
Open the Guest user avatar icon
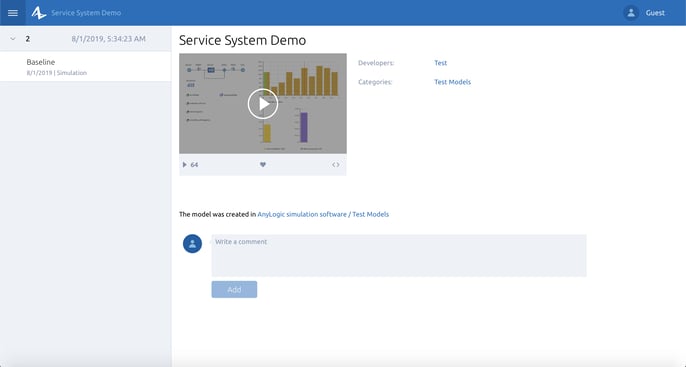(x=631, y=13)
